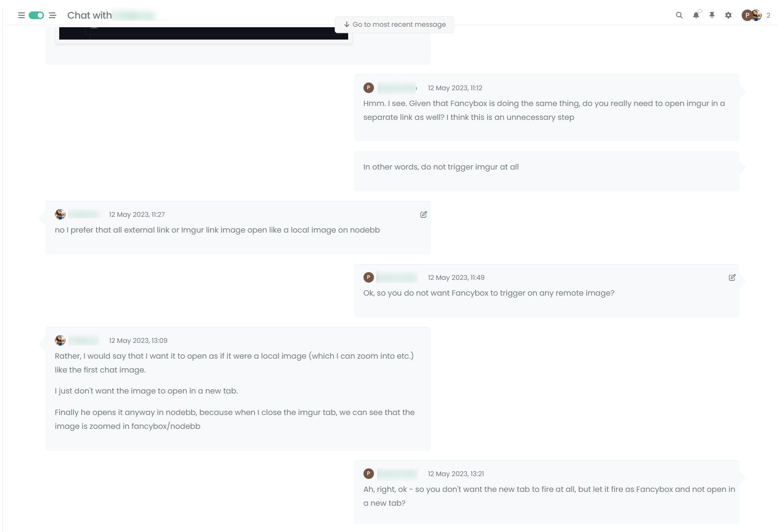
Task: Edit the 11:49 Fancybox message
Action: pyautogui.click(x=732, y=277)
